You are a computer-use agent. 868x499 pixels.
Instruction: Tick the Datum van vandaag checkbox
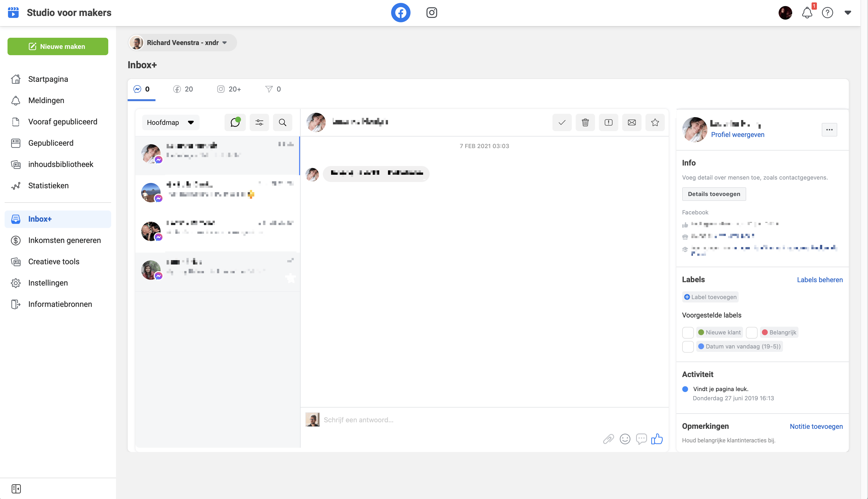click(688, 347)
